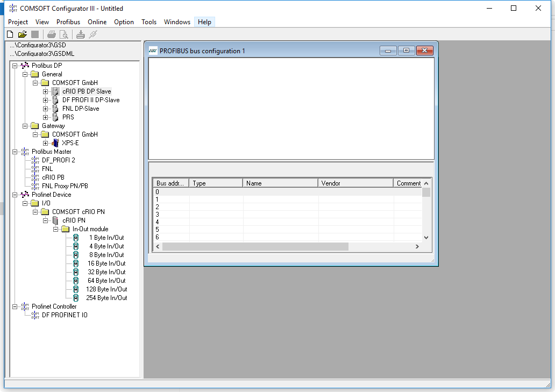Click the Comment column header
The height and width of the screenshot is (392, 555).
408,183
